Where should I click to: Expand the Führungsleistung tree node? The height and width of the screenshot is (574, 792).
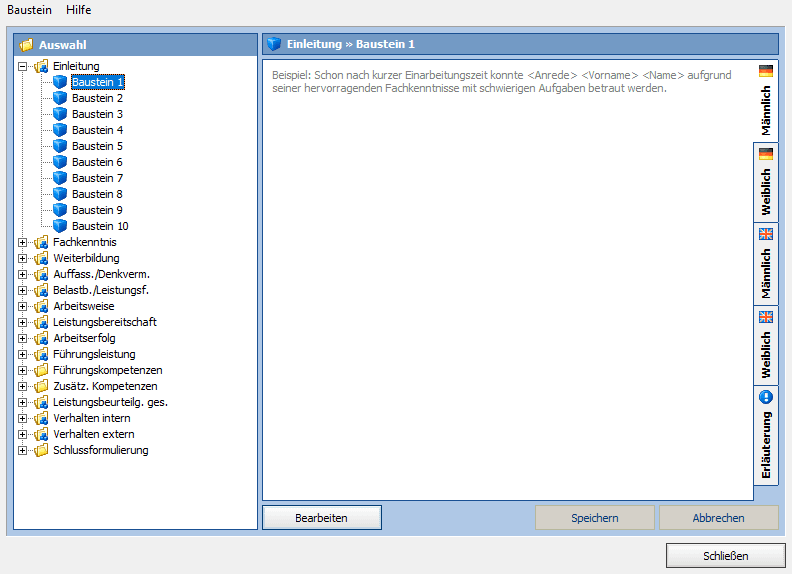coord(22,354)
